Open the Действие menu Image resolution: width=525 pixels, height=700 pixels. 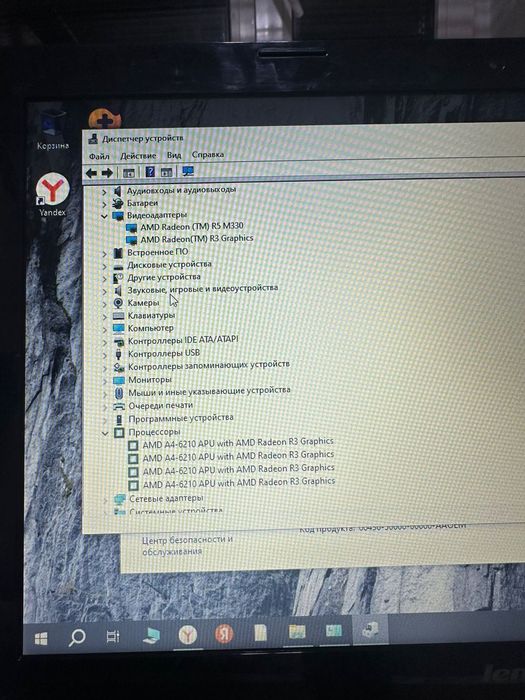(138, 156)
